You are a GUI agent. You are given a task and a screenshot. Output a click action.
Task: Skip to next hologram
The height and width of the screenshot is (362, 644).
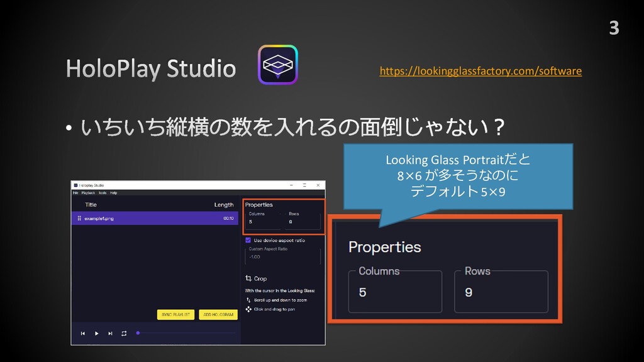coord(110,333)
